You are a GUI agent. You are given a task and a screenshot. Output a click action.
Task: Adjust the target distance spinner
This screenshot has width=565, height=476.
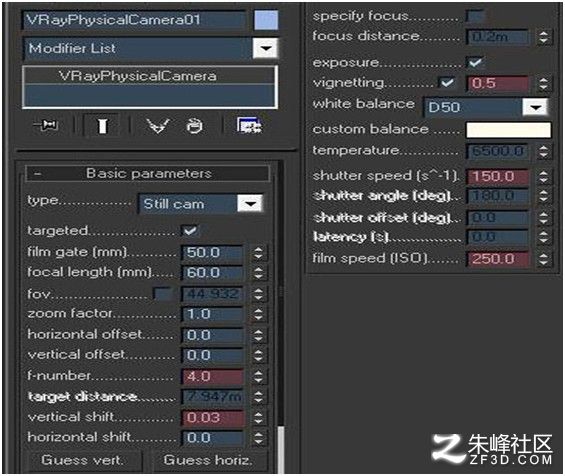(258, 397)
